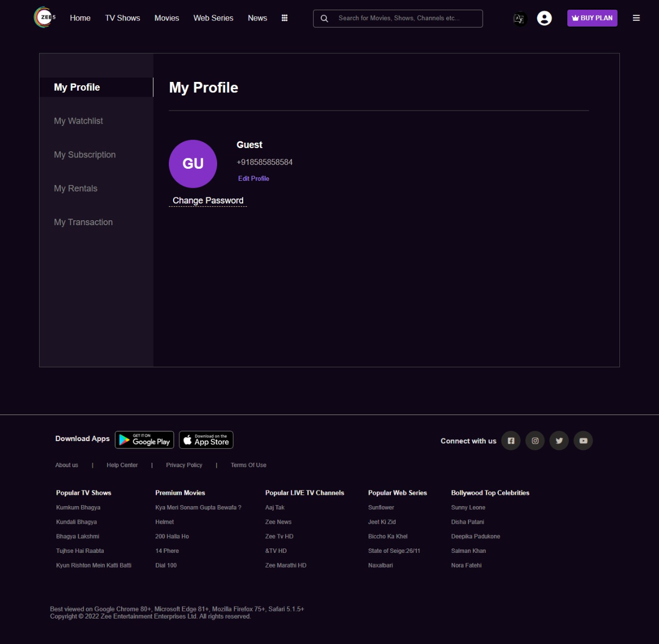
Task: Open Bhagya Lakshmi show
Action: coord(78,536)
